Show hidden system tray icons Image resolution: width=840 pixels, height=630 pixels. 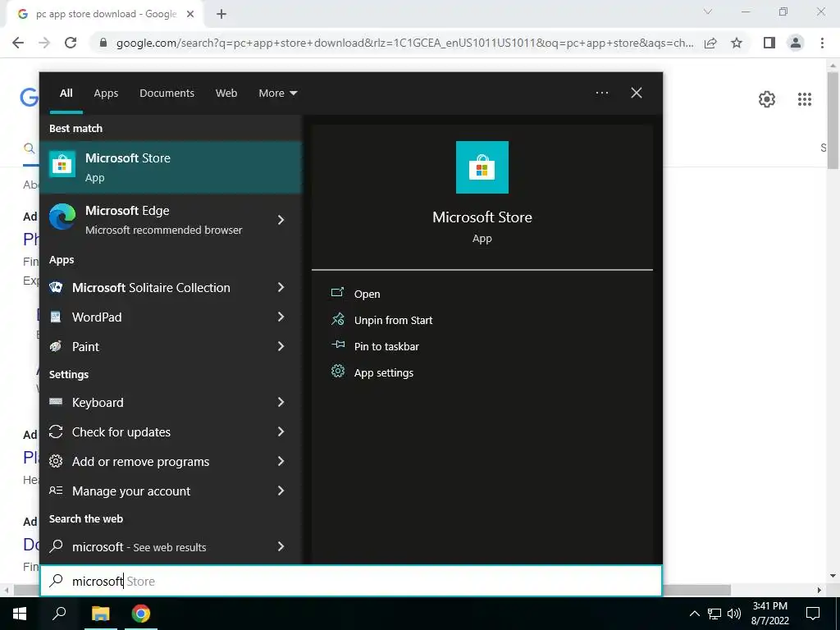click(x=694, y=614)
